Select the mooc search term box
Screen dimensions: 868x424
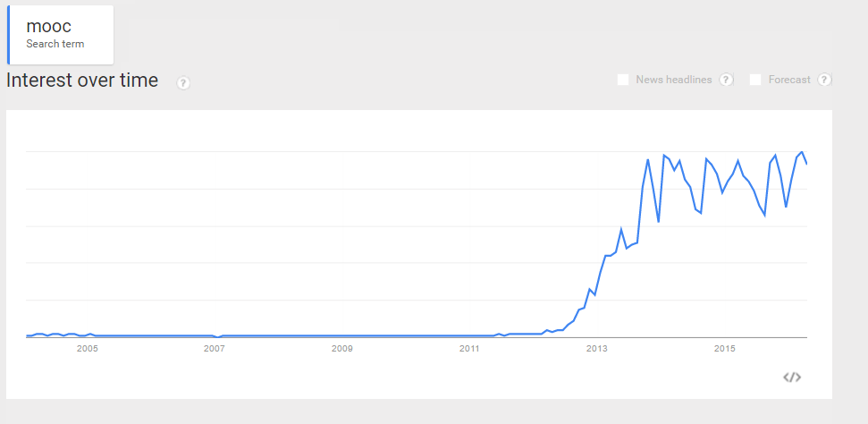coord(61,35)
